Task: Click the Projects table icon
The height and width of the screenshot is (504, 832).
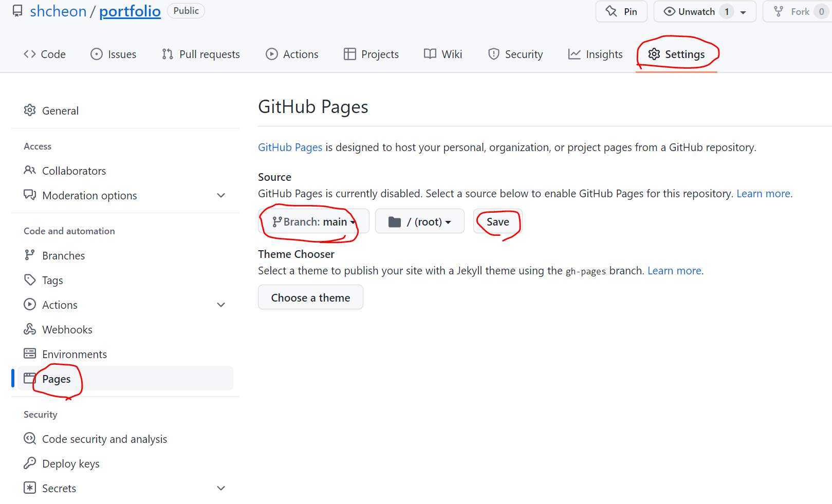Action: [x=350, y=54]
